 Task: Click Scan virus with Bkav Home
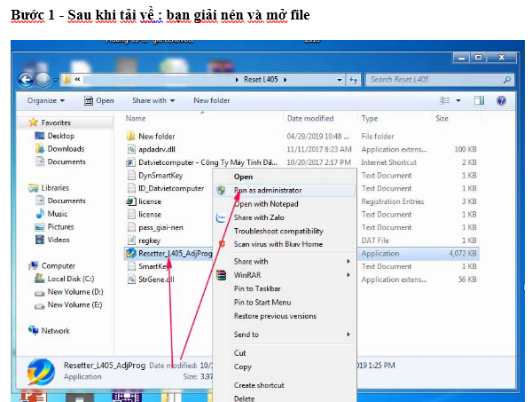point(278,244)
